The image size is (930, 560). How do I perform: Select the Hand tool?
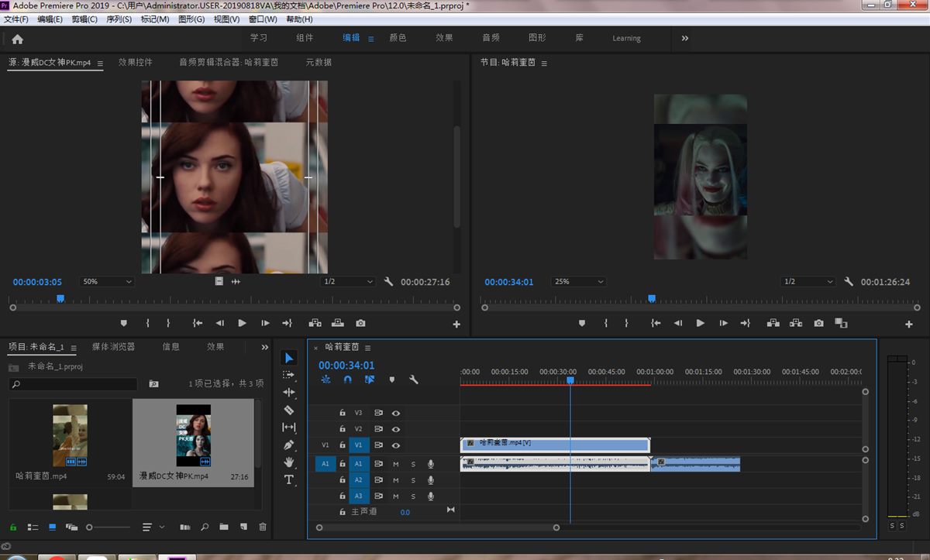pyautogui.click(x=289, y=462)
